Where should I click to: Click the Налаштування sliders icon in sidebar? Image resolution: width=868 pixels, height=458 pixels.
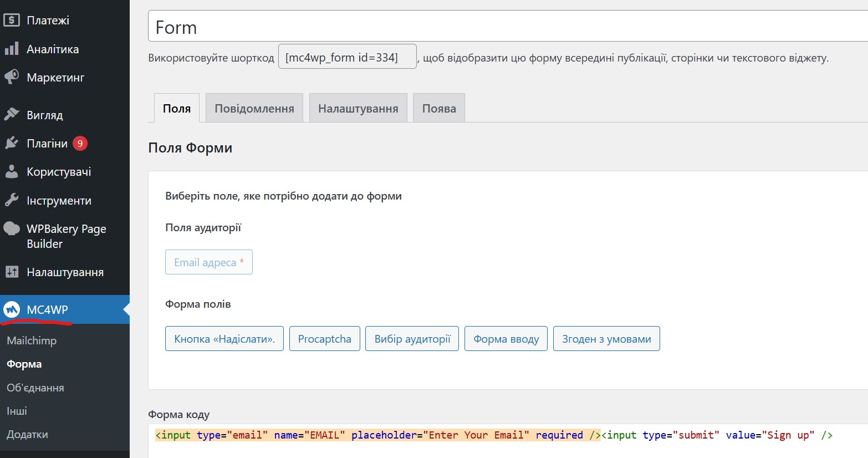[x=12, y=272]
